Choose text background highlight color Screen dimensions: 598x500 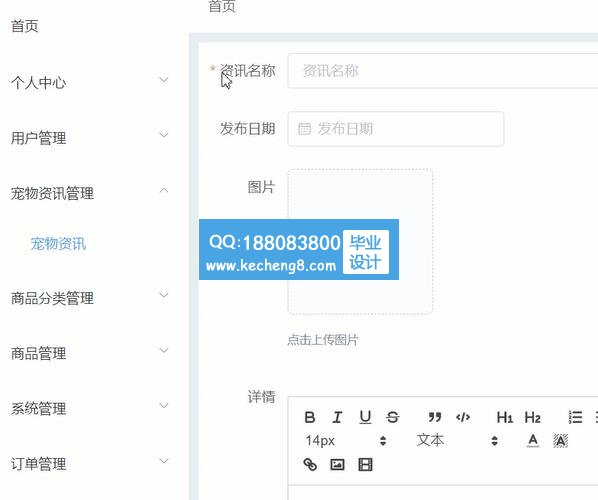coord(560,441)
